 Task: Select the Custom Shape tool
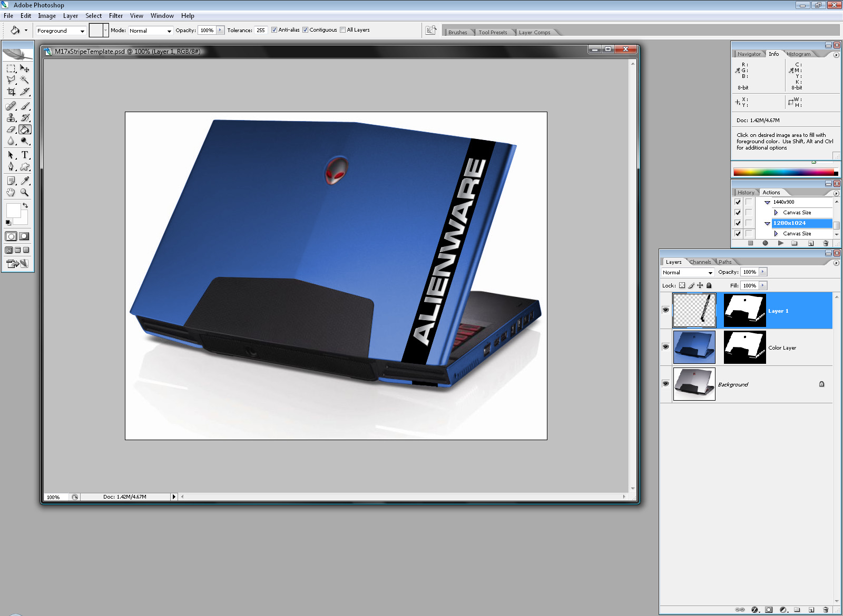pyautogui.click(x=25, y=167)
